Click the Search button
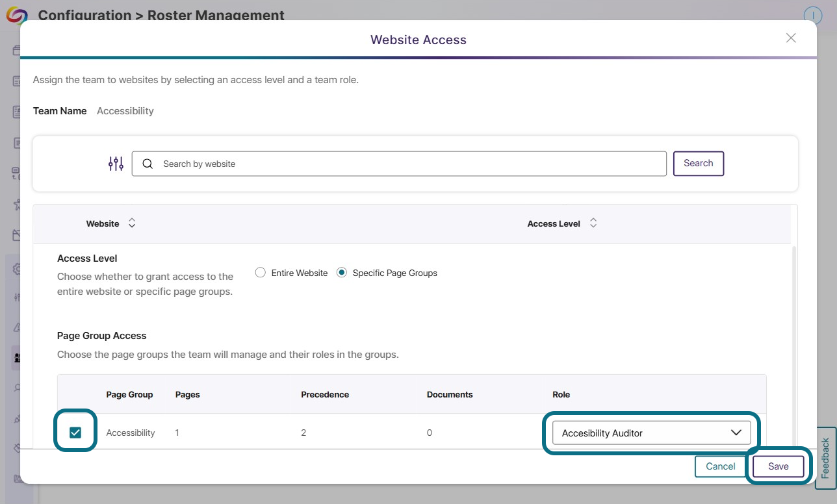The image size is (837, 504). coord(699,164)
